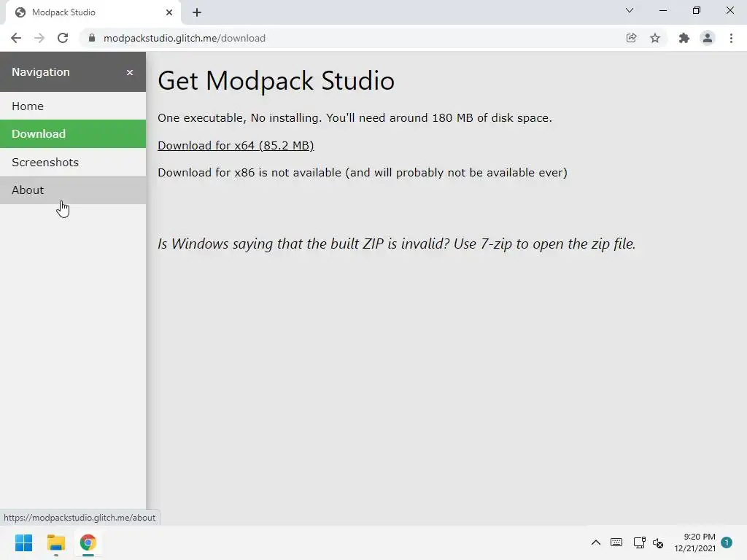This screenshot has height=560, width=747.
Task: Click the browser forward arrow
Action: (39, 38)
